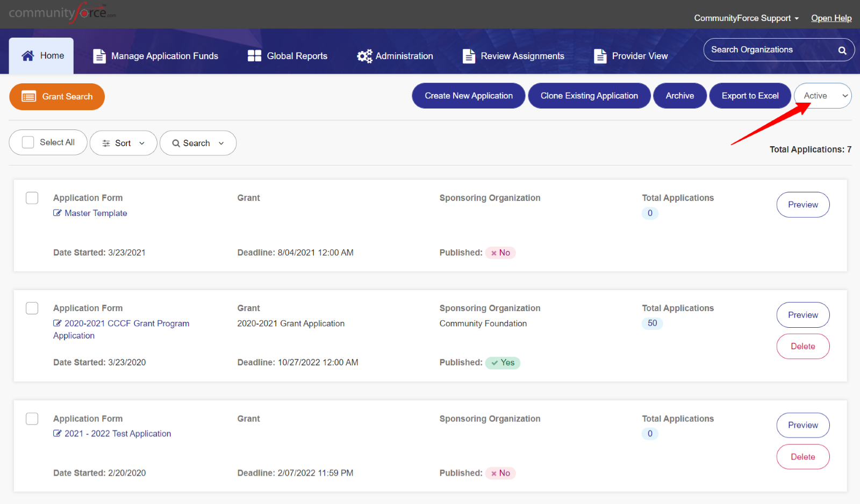The height and width of the screenshot is (504, 860).
Task: Expand the CommunityForce Support user menu
Action: pyautogui.click(x=746, y=18)
